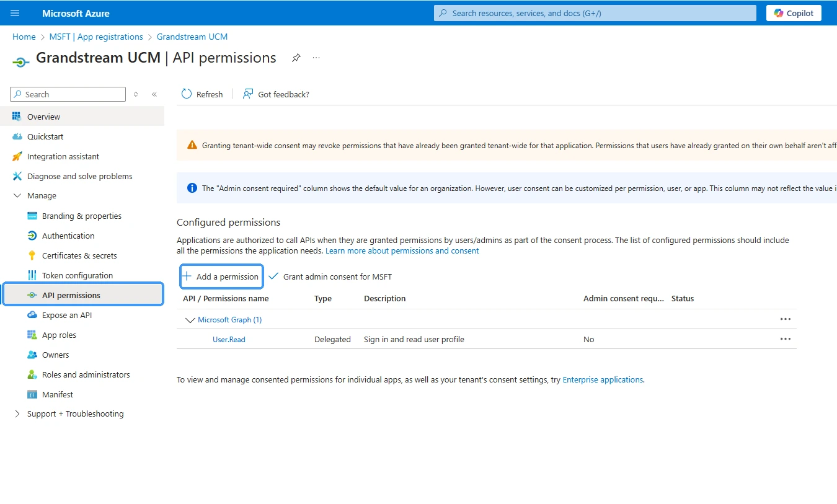This screenshot has height=504, width=837.
Task: Open the Enterprise applications link
Action: point(603,379)
